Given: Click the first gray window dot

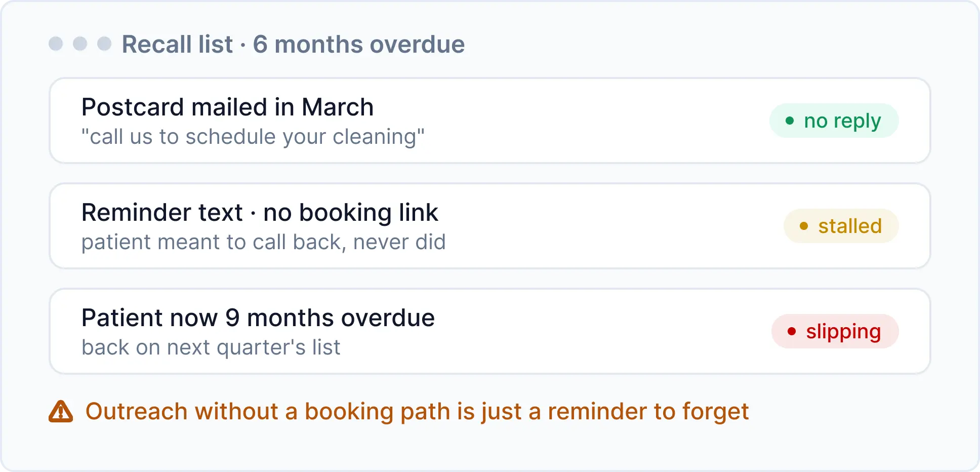Looking at the screenshot, I should click(56, 44).
